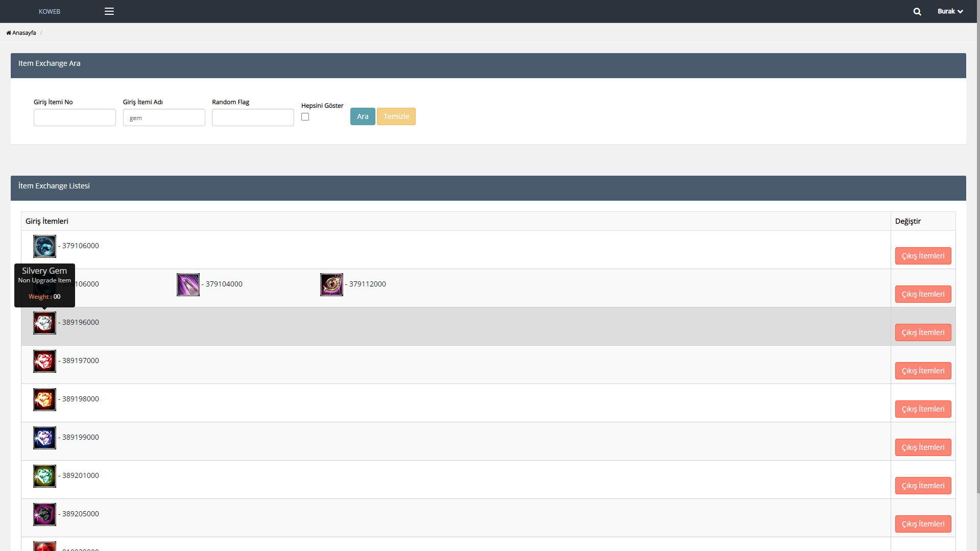980x551 pixels.
Task: Open Çıkış İtemleri for 389197000 row
Action: point(923,371)
